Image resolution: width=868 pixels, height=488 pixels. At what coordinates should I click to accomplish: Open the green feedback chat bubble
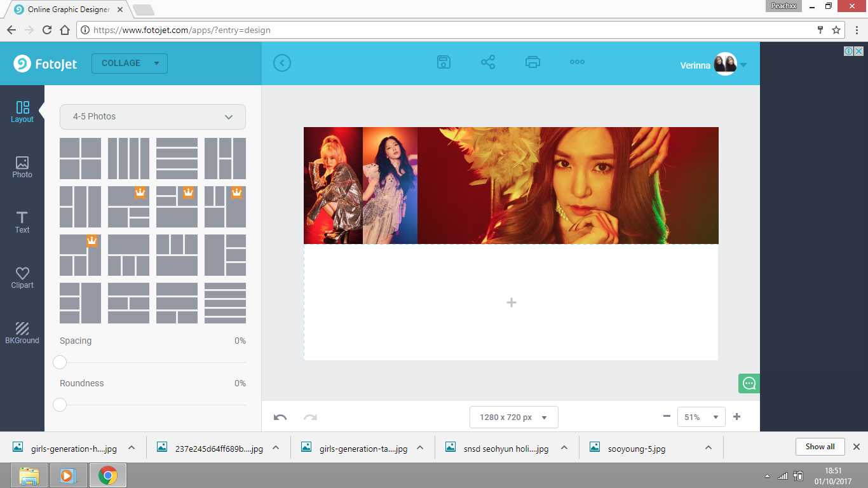coord(749,383)
